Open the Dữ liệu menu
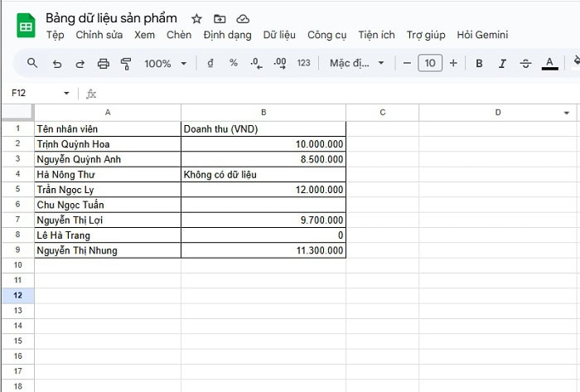 (x=279, y=35)
